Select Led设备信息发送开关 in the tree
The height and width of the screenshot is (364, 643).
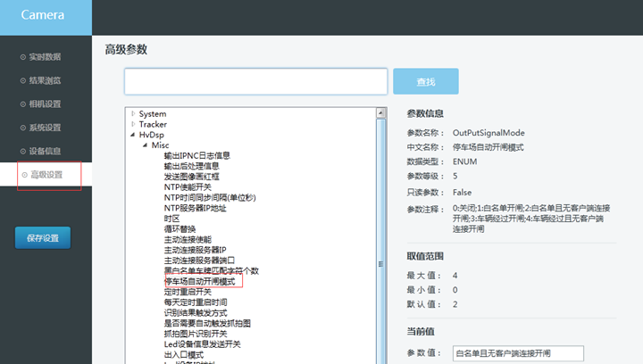coord(202,344)
